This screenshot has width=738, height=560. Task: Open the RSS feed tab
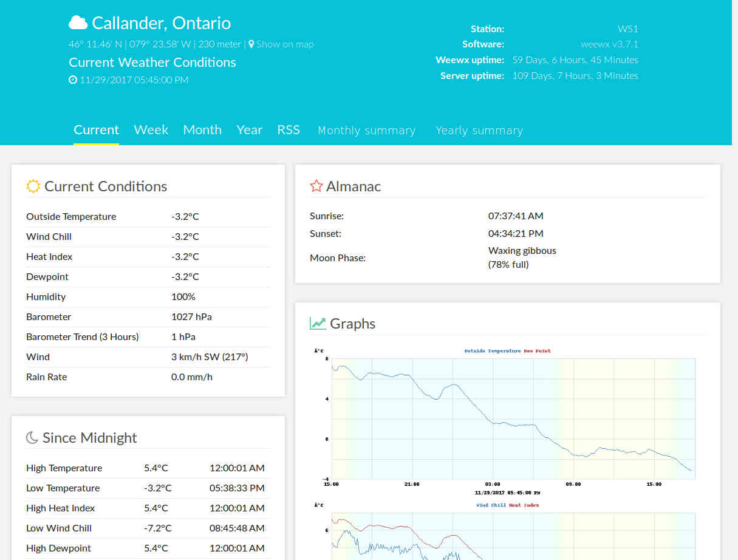289,130
